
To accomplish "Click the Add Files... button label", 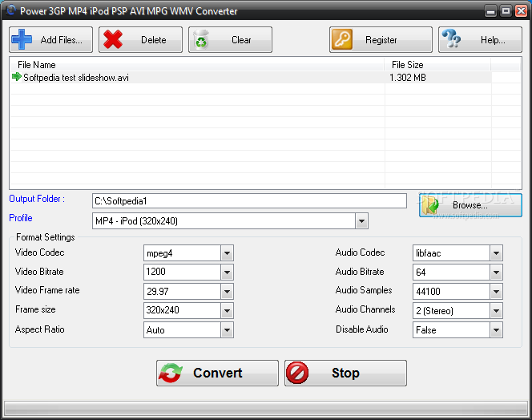I will pyautogui.click(x=62, y=40).
